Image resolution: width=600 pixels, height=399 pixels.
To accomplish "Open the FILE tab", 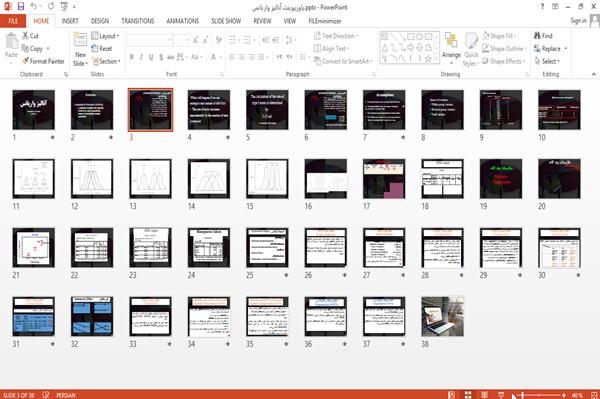I will [13, 21].
